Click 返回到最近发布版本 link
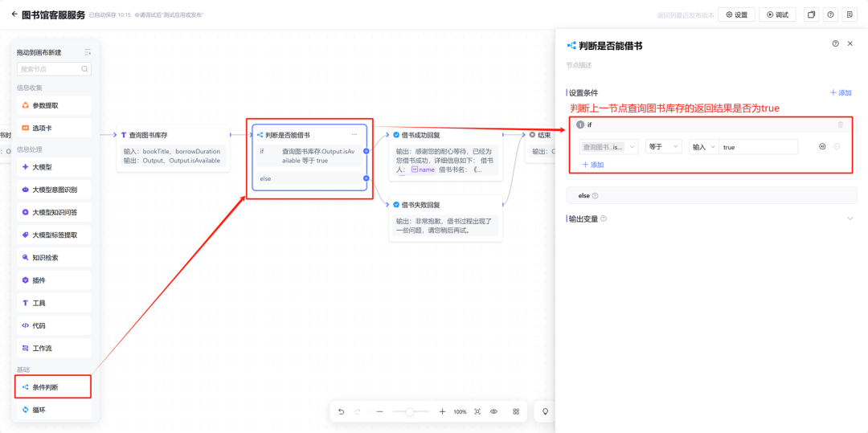 [686, 15]
